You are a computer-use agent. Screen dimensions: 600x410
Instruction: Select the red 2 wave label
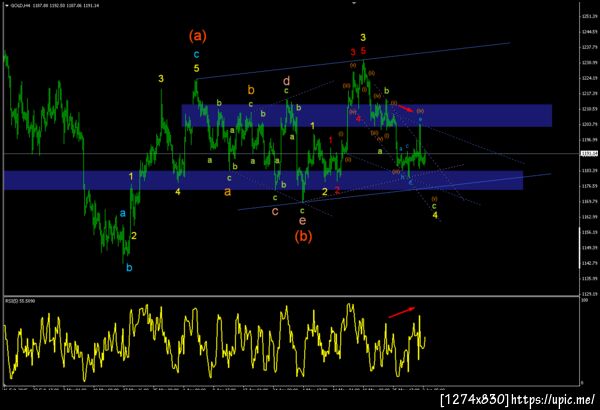[337, 190]
